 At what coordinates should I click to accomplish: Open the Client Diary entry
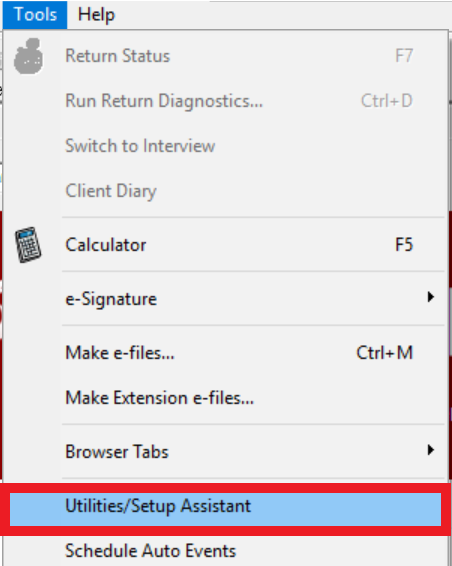(111, 191)
